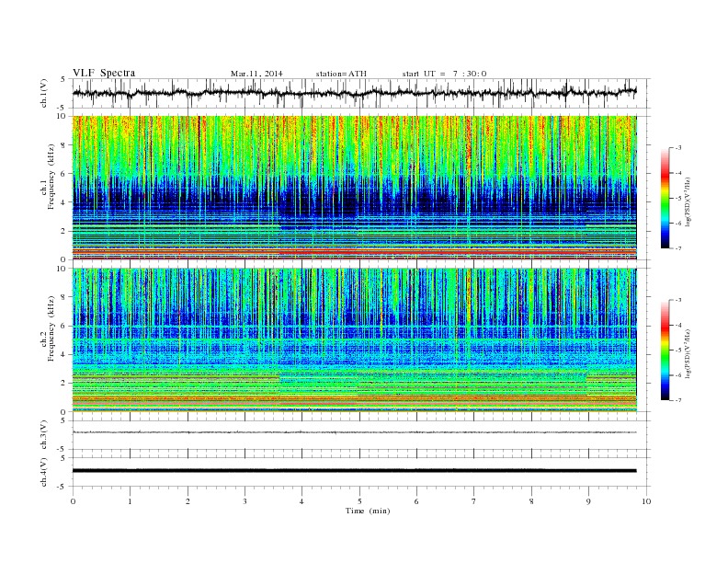Click the ch.1 spectrogram color scale bar
Screen dimensions: 728x563
pyautogui.click(x=665, y=198)
